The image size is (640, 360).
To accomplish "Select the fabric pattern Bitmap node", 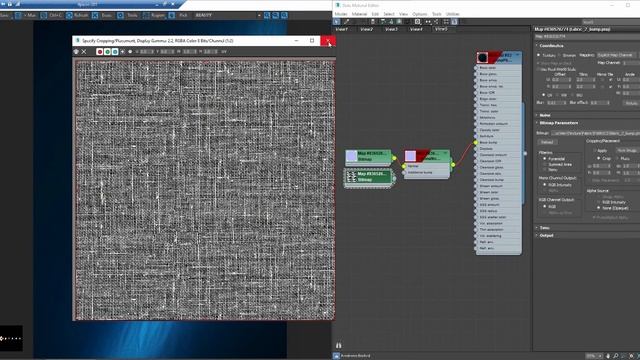I will [369, 177].
